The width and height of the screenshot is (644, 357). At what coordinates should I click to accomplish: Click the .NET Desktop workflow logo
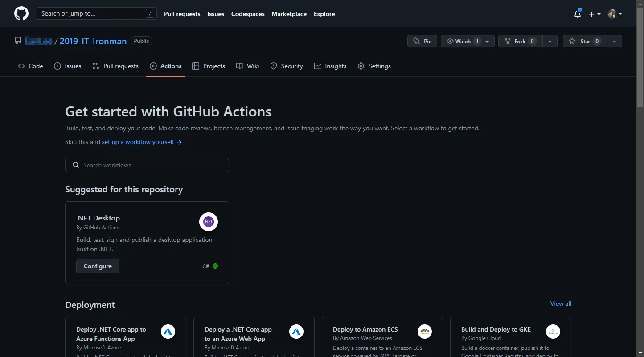point(208,221)
